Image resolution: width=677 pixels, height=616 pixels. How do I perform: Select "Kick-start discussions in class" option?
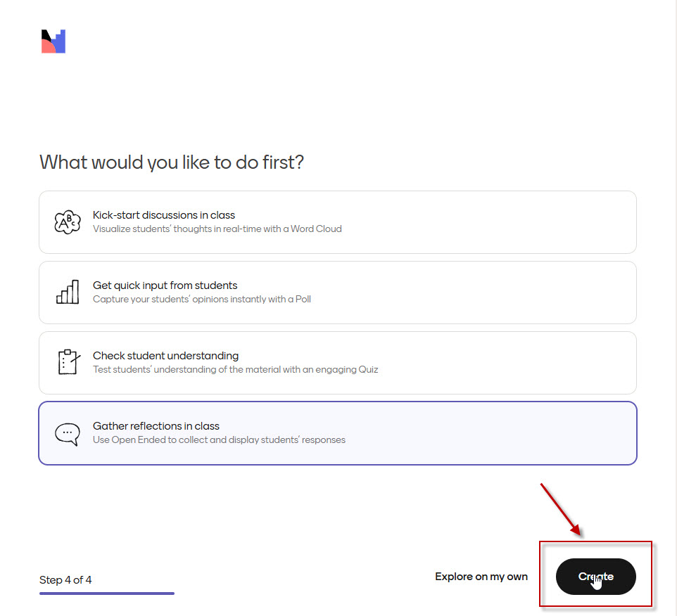click(164, 215)
